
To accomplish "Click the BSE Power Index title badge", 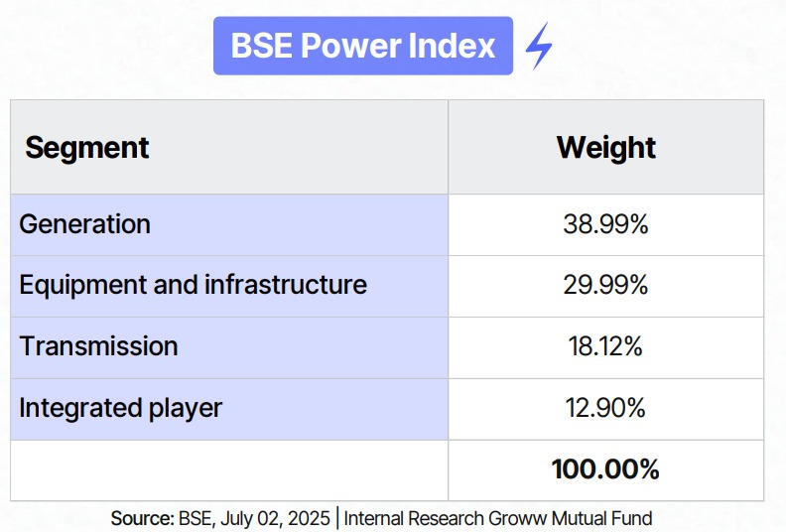I will coord(363,46).
